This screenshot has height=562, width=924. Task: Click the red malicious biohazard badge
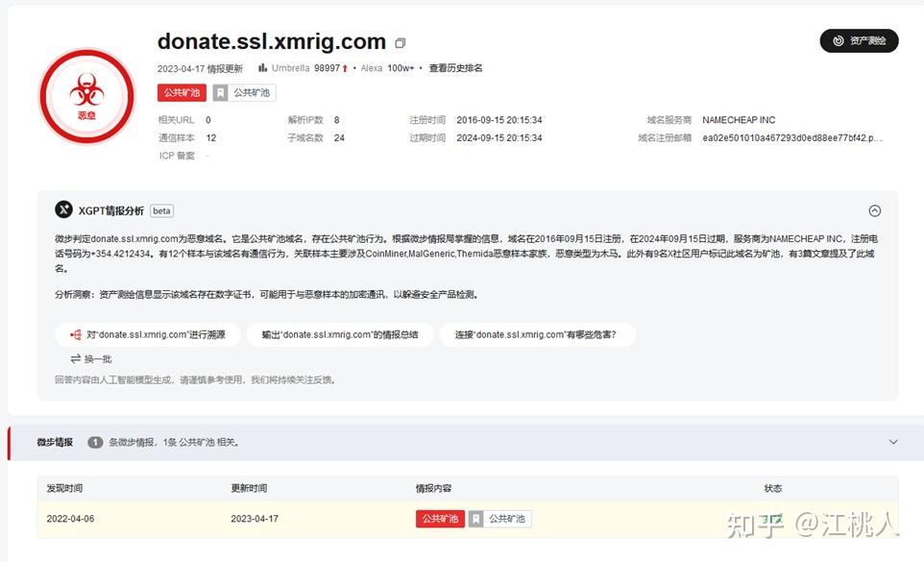[x=86, y=96]
